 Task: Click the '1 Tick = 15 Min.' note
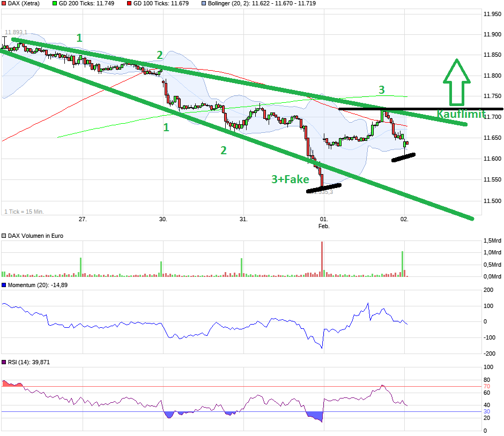click(24, 212)
